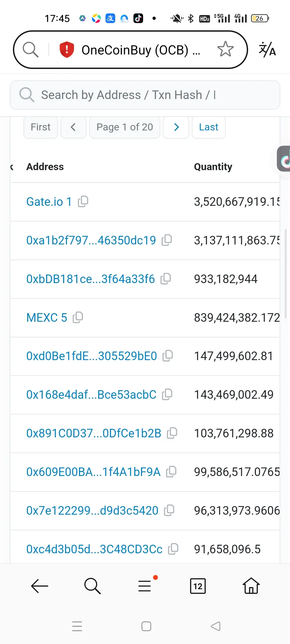The width and height of the screenshot is (290, 644).
Task: Copy the Gate.io 1 address
Action: [x=83, y=202]
